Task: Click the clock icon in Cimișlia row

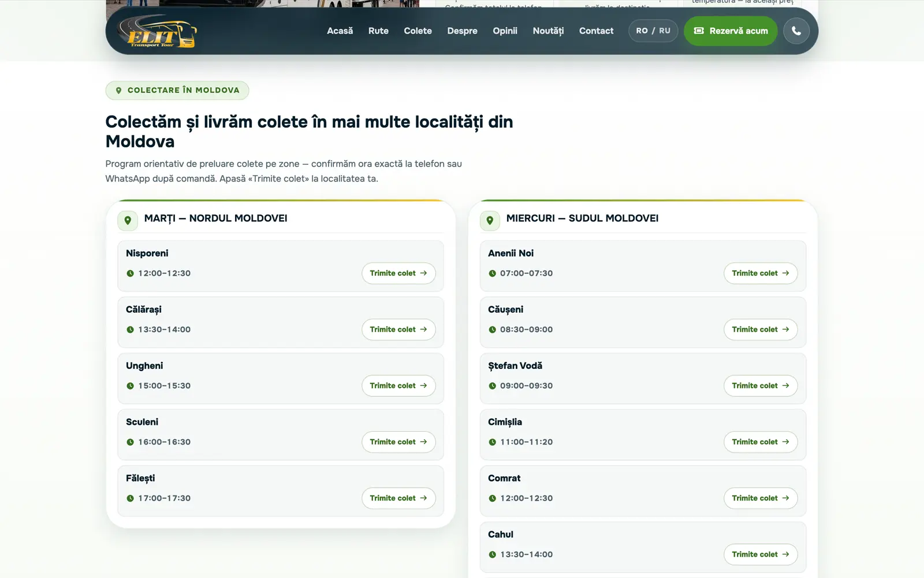Action: [x=492, y=442]
